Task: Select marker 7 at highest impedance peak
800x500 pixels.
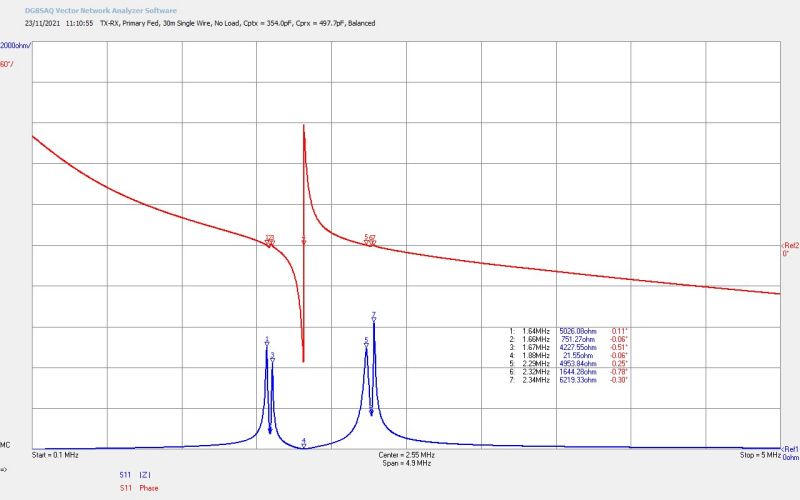Action: pos(373,316)
